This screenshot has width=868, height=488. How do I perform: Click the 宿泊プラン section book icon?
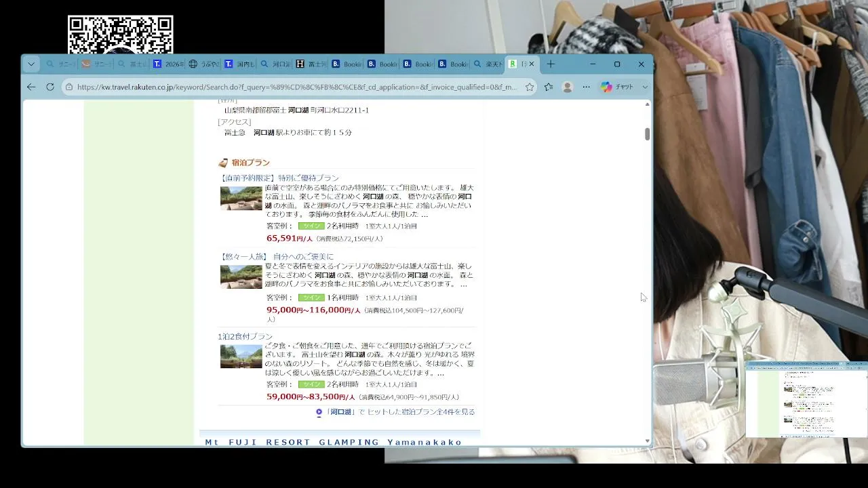[x=223, y=163]
